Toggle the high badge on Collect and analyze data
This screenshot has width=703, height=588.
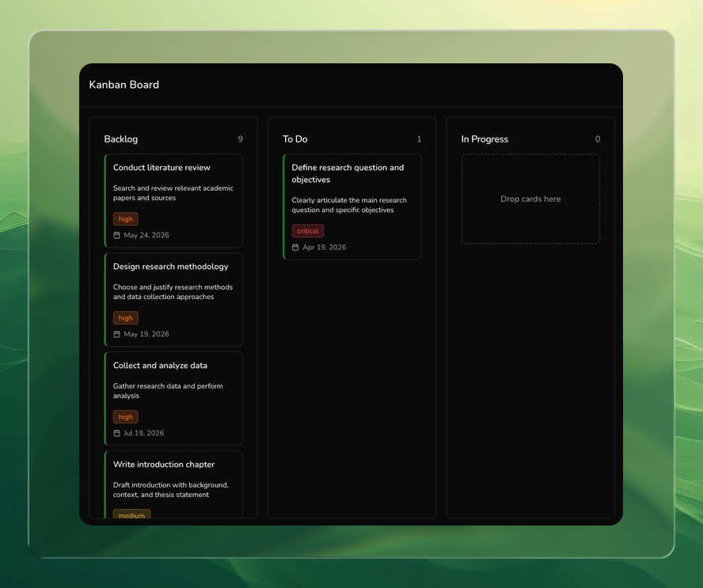point(125,416)
